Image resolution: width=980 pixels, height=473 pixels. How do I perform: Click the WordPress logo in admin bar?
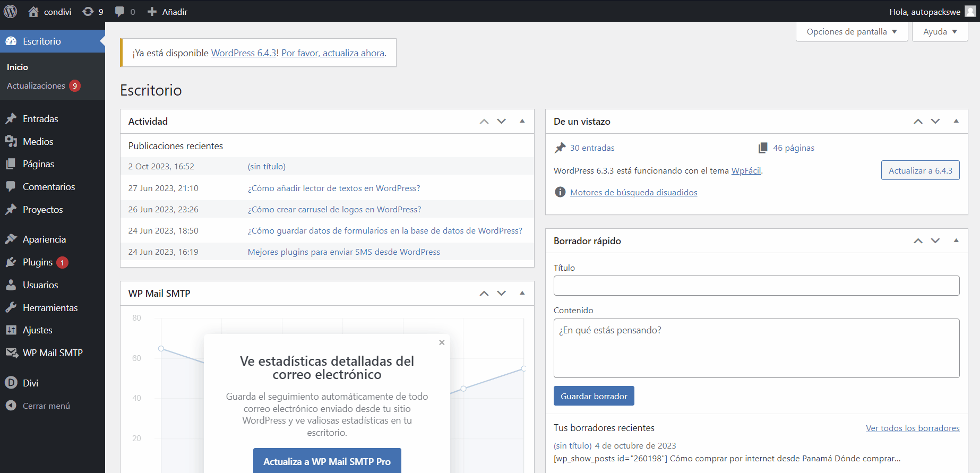tap(11, 11)
